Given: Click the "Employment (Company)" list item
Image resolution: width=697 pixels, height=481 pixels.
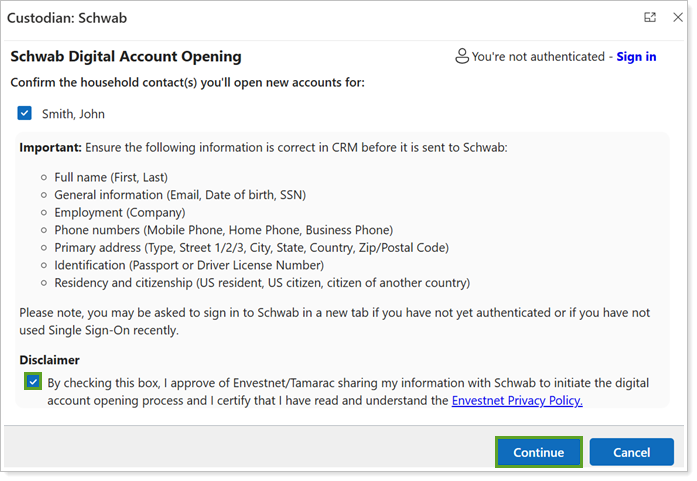Looking at the screenshot, I should (x=119, y=212).
